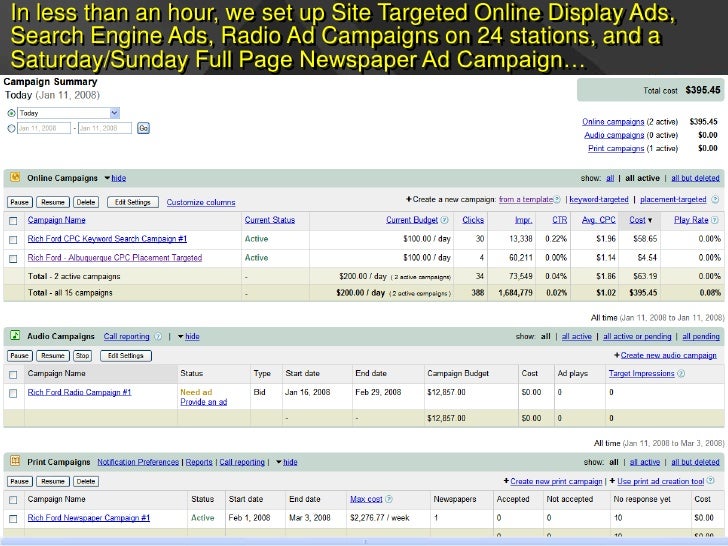Click Provide an ad link
Screen dimensions: 728x546
click(x=204, y=402)
